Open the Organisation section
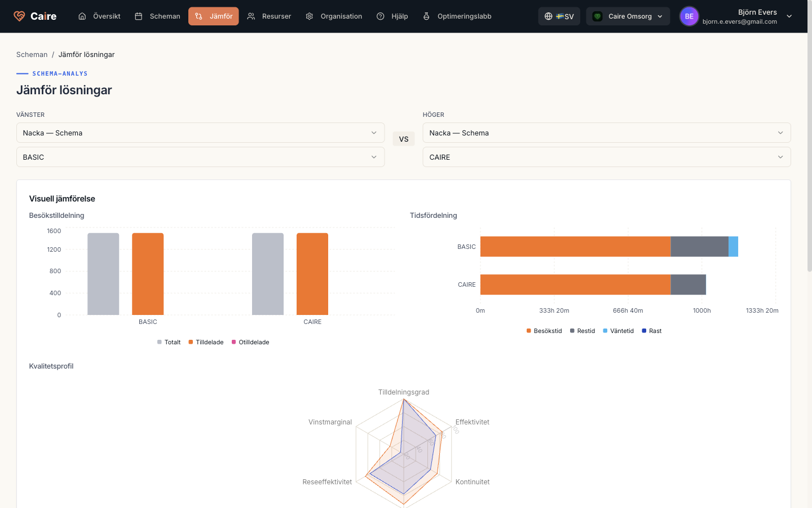Image resolution: width=812 pixels, height=508 pixels. pos(334,16)
